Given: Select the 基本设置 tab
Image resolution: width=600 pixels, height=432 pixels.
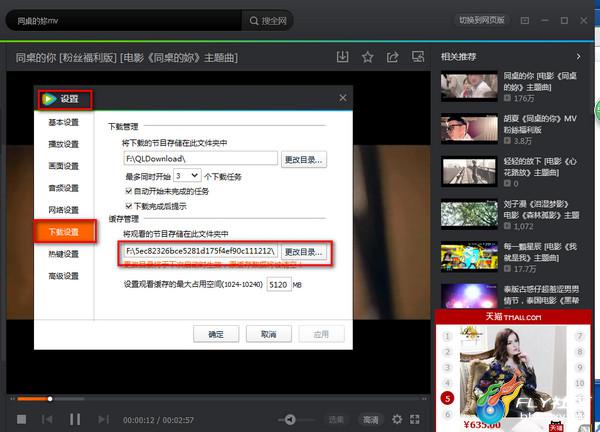Looking at the screenshot, I should pyautogui.click(x=64, y=122).
